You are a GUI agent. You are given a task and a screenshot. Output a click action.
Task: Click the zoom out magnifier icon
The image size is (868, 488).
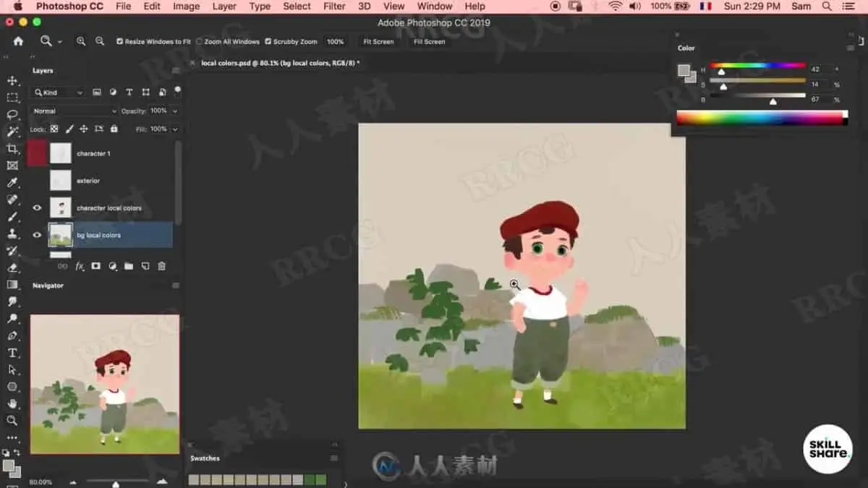tap(100, 41)
